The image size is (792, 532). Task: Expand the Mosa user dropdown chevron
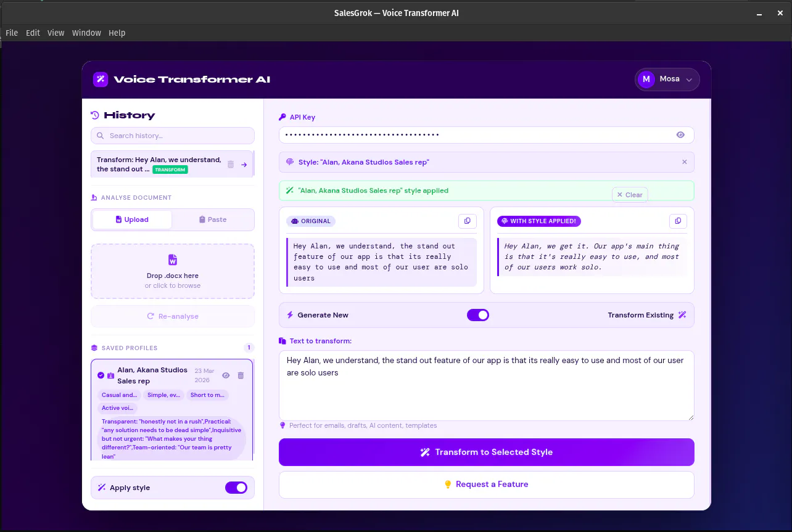[689, 80]
